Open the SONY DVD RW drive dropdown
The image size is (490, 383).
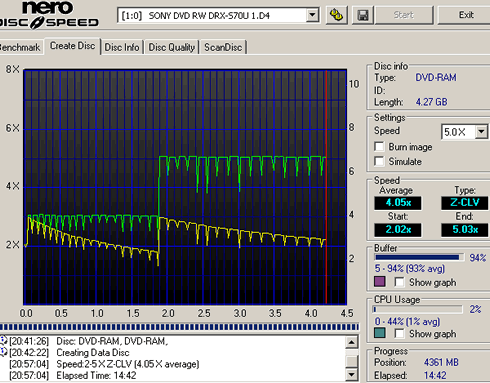[x=312, y=15]
